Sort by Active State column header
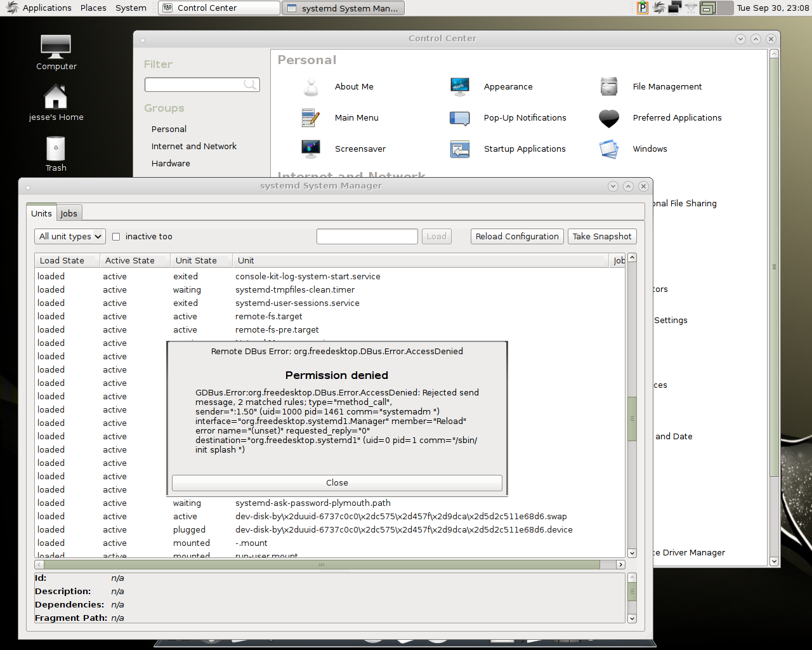This screenshot has width=812, height=650. tap(134, 260)
